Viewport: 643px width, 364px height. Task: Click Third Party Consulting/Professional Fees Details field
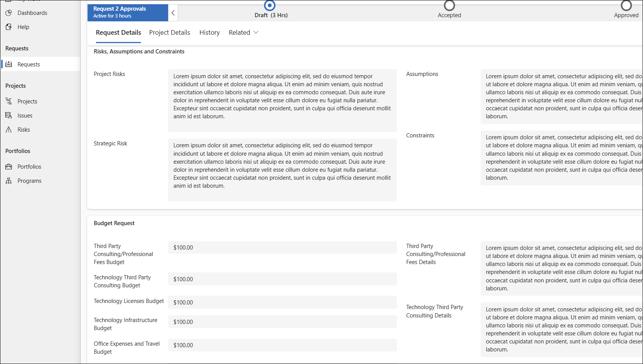pos(562,268)
